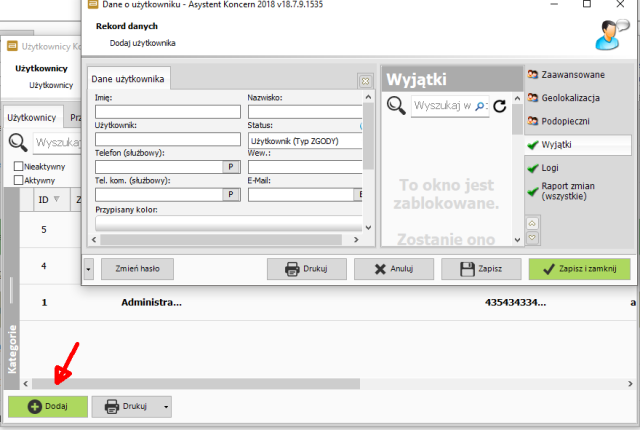The height and width of the screenshot is (430, 640).
Task: Click the form horizontal scroll right arrow
Action: point(356,239)
